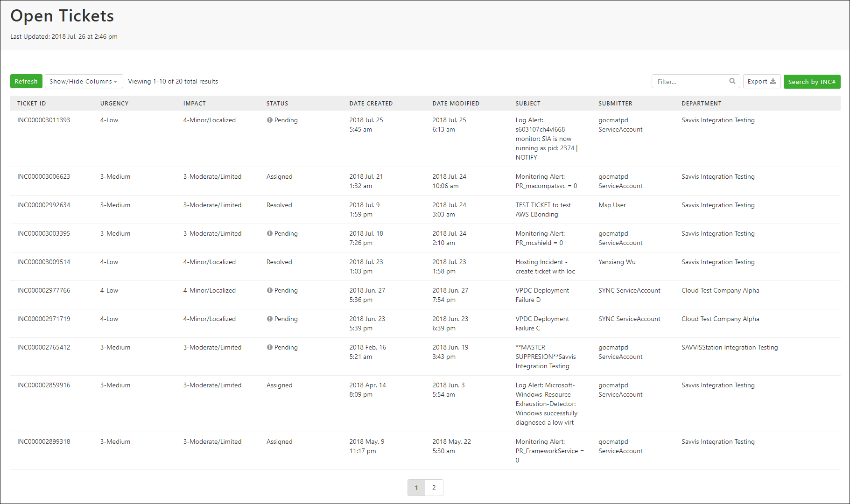850x504 pixels.
Task: Sort by Status column header
Action: [x=277, y=104]
